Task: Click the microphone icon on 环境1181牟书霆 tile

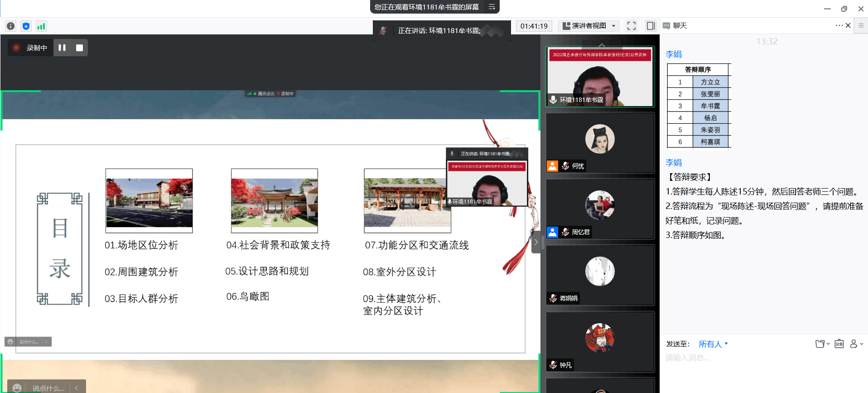Action: [553, 99]
